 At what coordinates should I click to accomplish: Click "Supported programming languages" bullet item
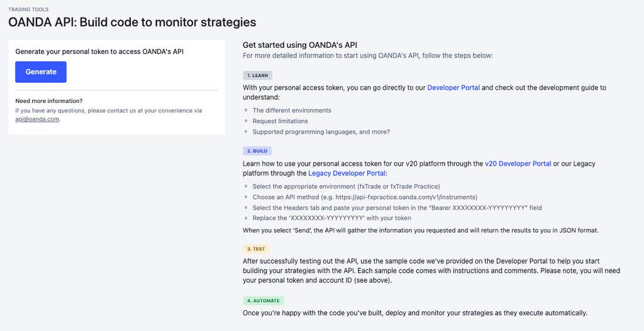click(321, 132)
